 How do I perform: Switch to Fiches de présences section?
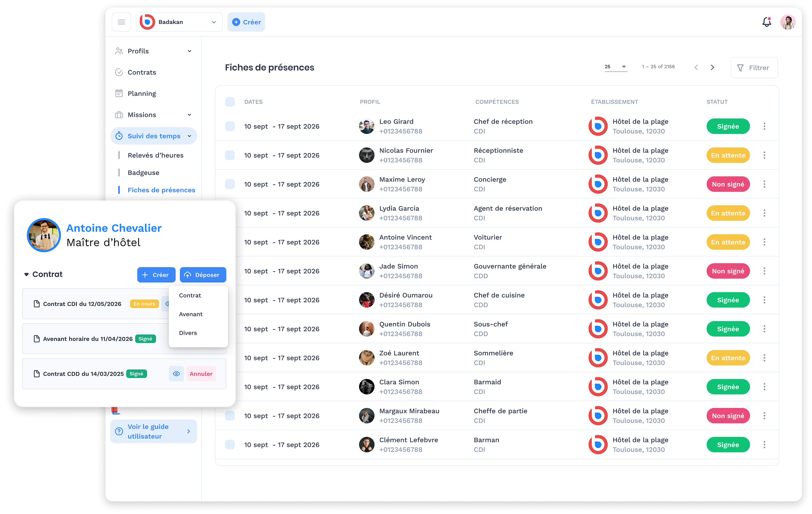pyautogui.click(x=161, y=190)
